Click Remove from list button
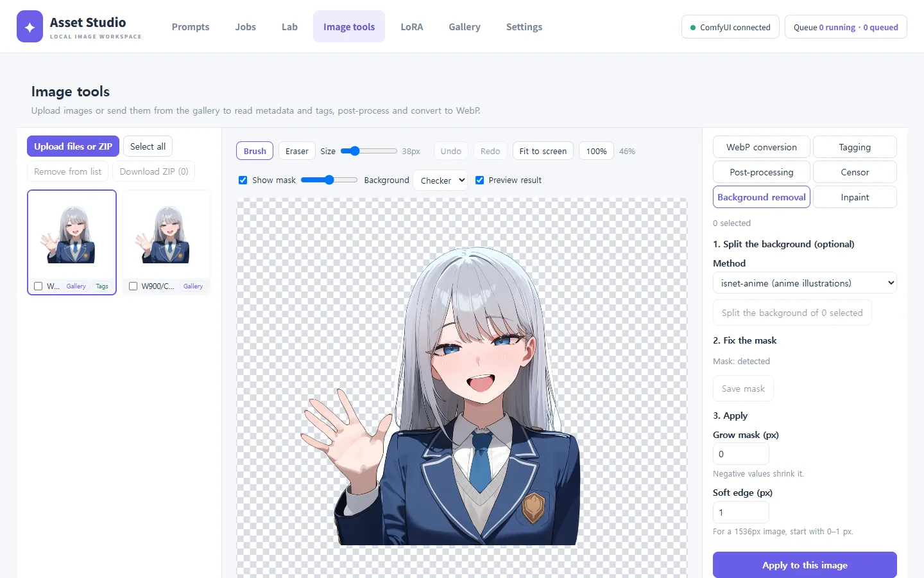Viewport: 924px width, 578px height. (x=67, y=171)
